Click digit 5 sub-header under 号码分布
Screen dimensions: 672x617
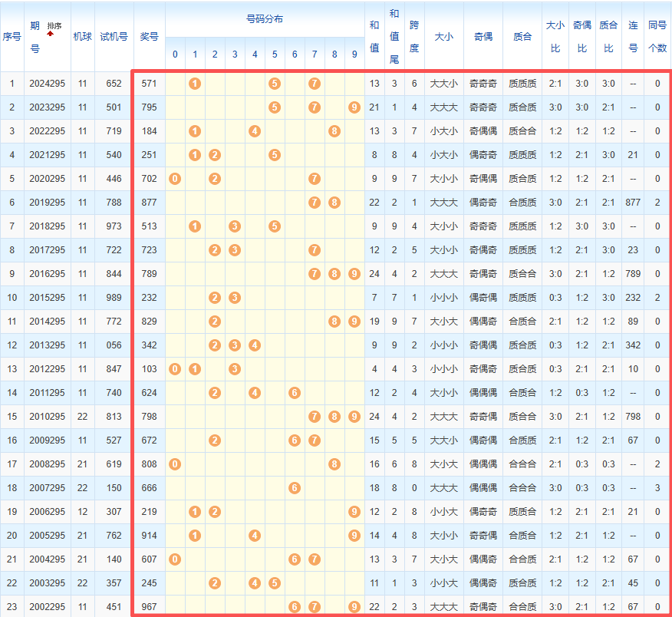(x=275, y=54)
